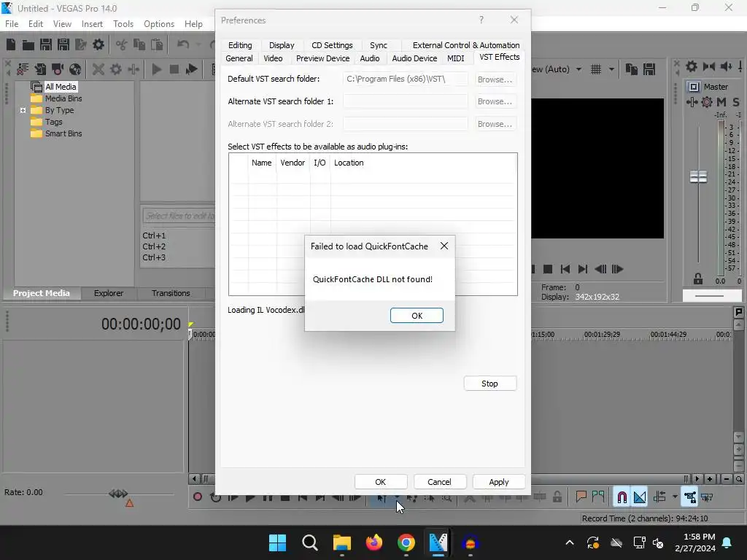The width and height of the screenshot is (747, 560).
Task: Click the Capture Video camera icon
Action: click(58, 69)
